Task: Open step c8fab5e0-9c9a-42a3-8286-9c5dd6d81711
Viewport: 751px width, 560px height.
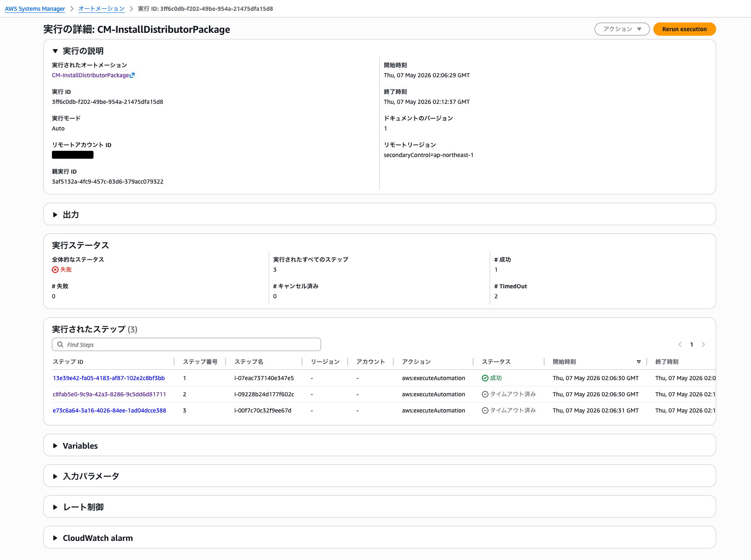Action: [109, 394]
